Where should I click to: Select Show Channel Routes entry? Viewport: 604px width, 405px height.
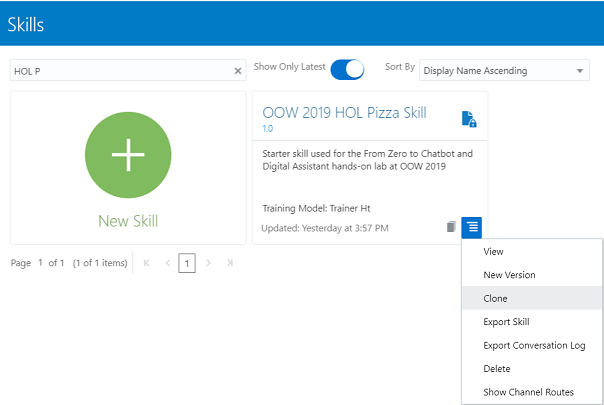tap(532, 392)
